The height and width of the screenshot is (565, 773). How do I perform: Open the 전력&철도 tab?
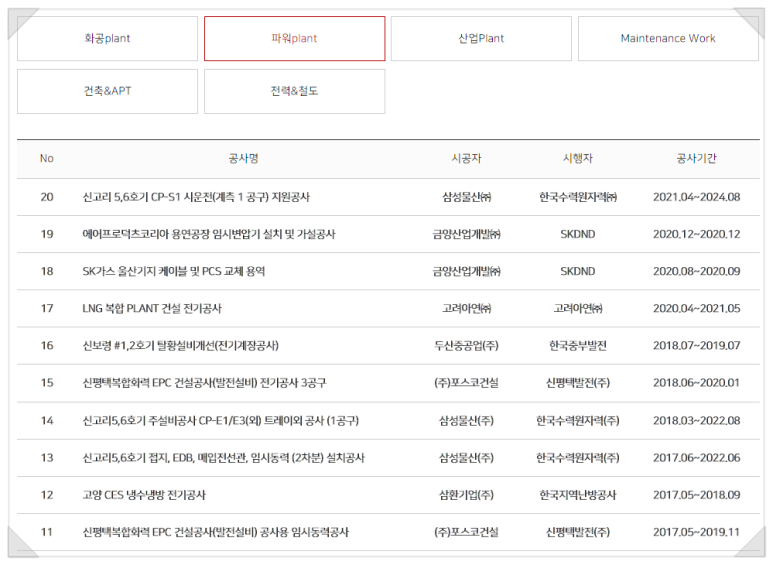coord(294,91)
